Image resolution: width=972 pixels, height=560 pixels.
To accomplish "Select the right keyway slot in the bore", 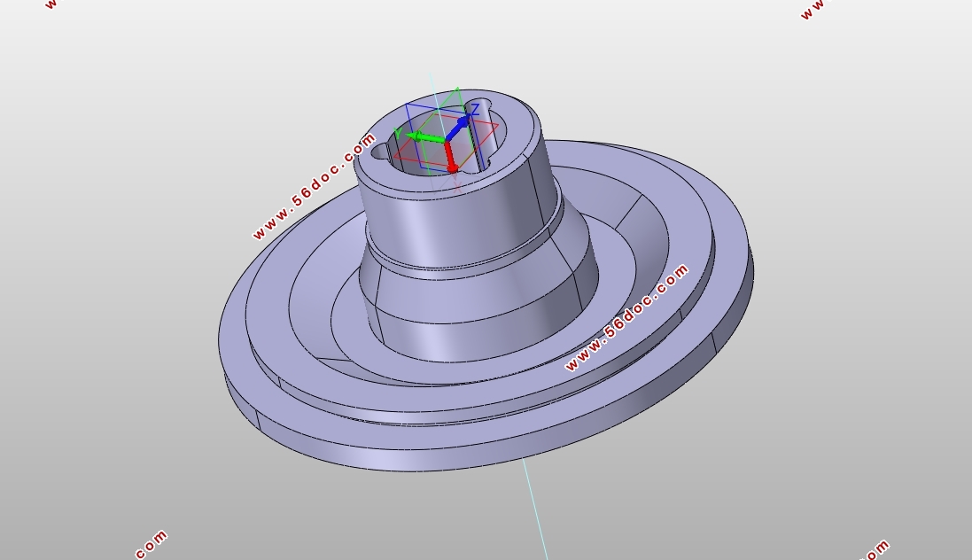I will 479,136.
